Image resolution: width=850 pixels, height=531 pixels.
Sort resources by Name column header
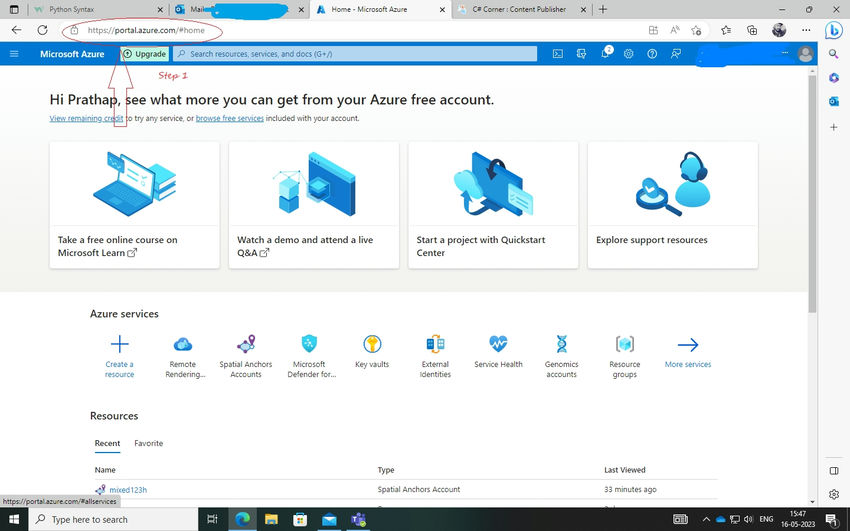(105, 470)
